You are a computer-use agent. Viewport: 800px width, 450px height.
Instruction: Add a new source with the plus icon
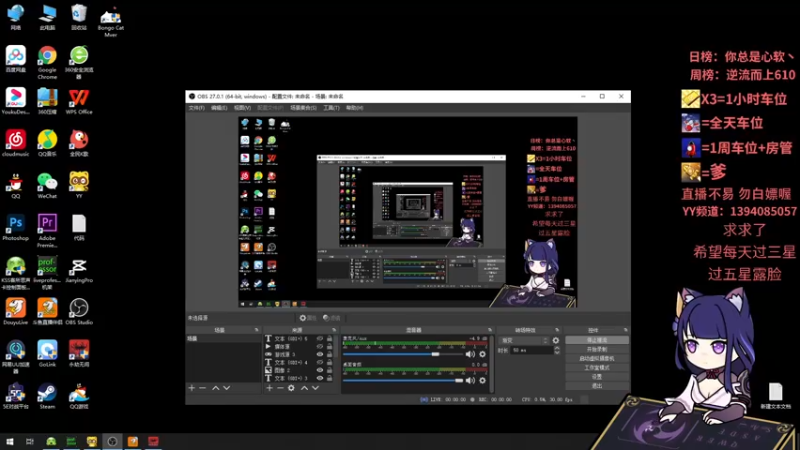pyautogui.click(x=269, y=388)
